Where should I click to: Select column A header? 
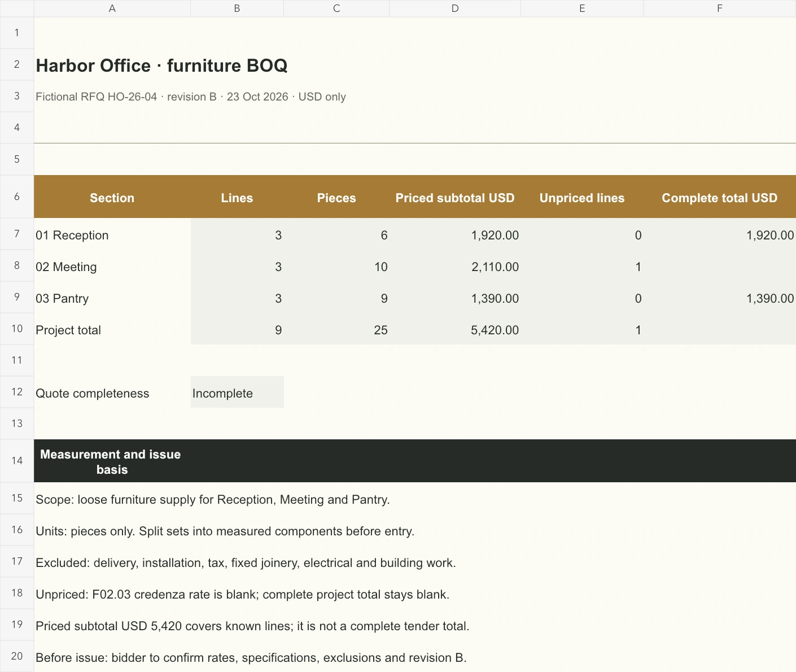point(112,8)
